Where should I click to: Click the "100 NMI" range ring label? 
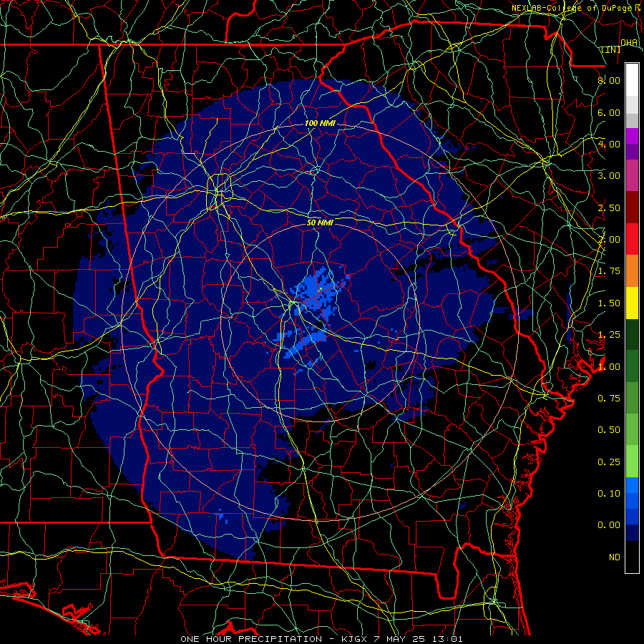click(320, 123)
